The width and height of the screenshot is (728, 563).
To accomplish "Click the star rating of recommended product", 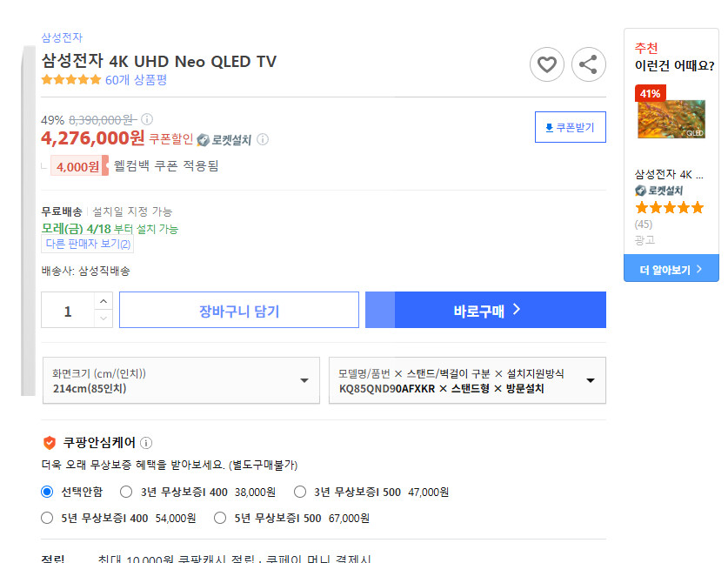I will tap(670, 208).
